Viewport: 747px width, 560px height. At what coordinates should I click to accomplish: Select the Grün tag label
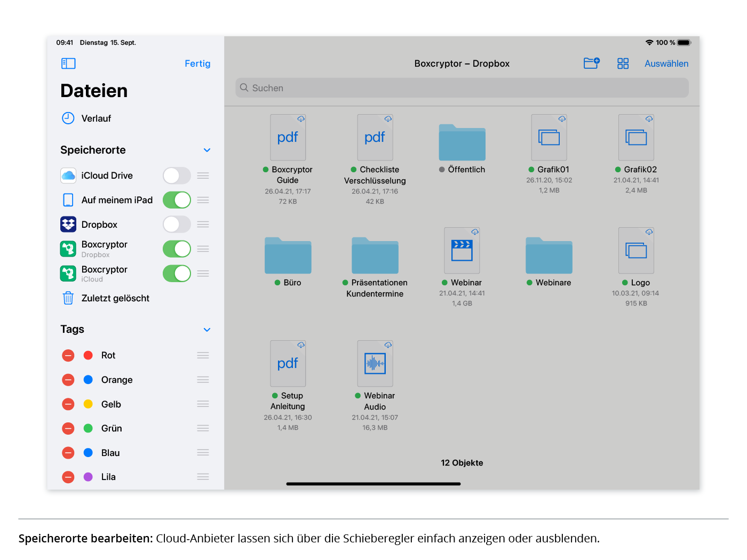click(x=112, y=428)
